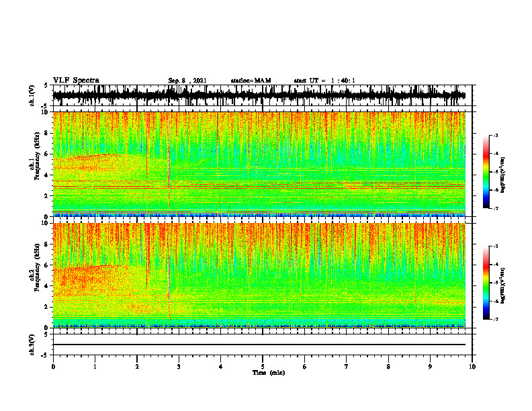Image resolution: width=532 pixels, height=411 pixels.
Task: Click the ch.1 waveform trace panel
Action: pos(263,95)
